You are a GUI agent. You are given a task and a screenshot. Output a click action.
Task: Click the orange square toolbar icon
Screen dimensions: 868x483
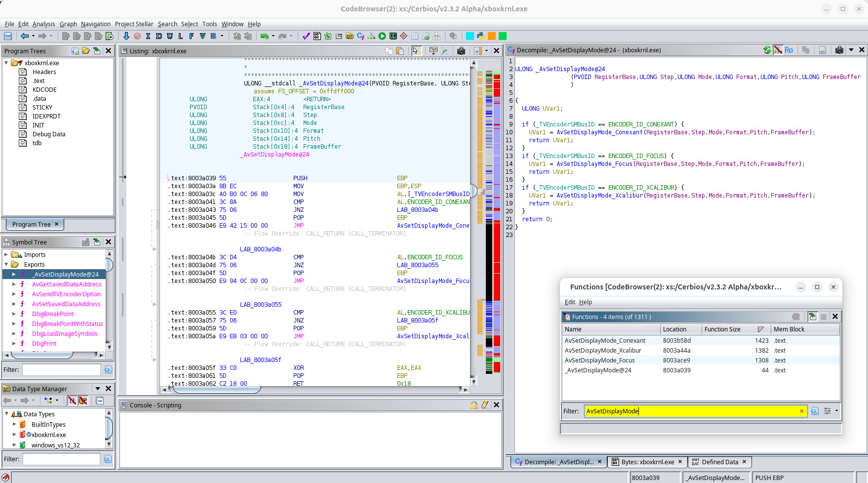[x=492, y=36]
